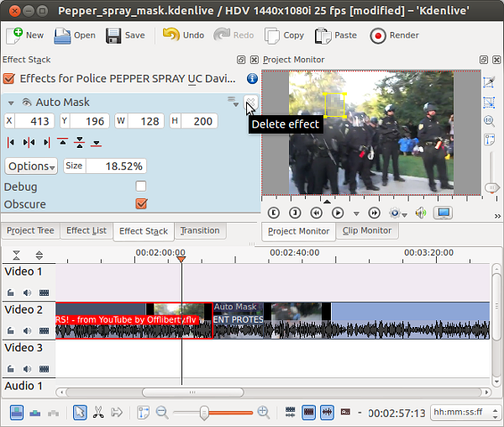Open effect info for the clip
This screenshot has width=504, height=427.
click(251, 78)
